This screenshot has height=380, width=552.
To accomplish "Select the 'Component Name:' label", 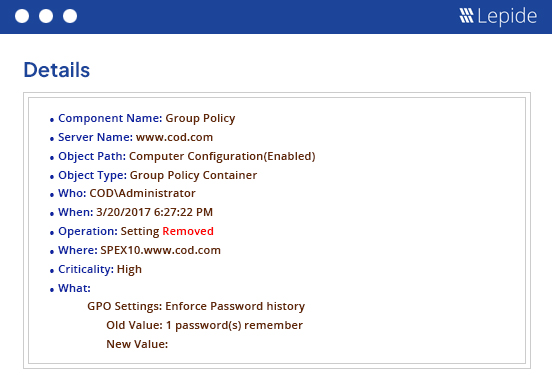I will 110,118.
